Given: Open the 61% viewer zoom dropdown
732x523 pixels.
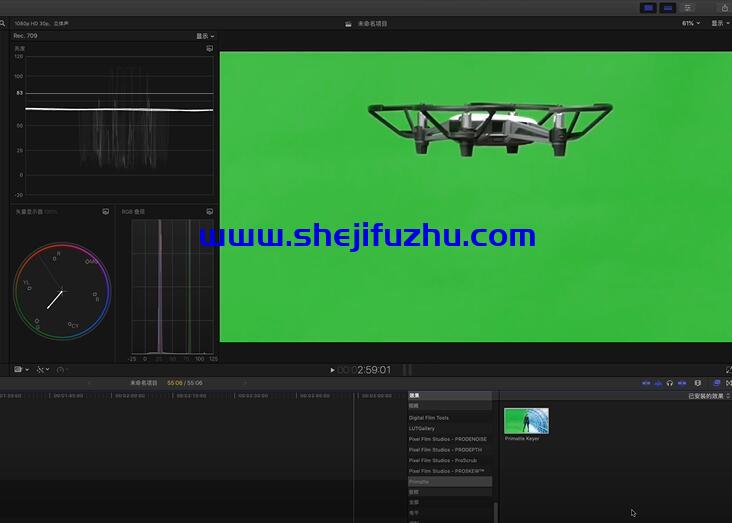Looking at the screenshot, I should [x=690, y=23].
